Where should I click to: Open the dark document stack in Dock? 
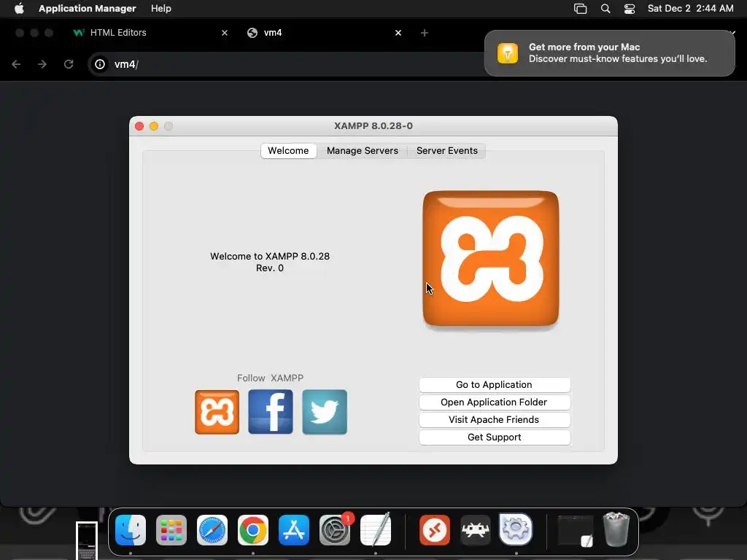[576, 530]
